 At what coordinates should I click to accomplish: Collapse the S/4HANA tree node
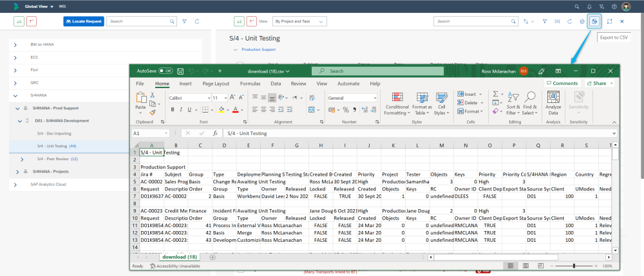point(15,96)
